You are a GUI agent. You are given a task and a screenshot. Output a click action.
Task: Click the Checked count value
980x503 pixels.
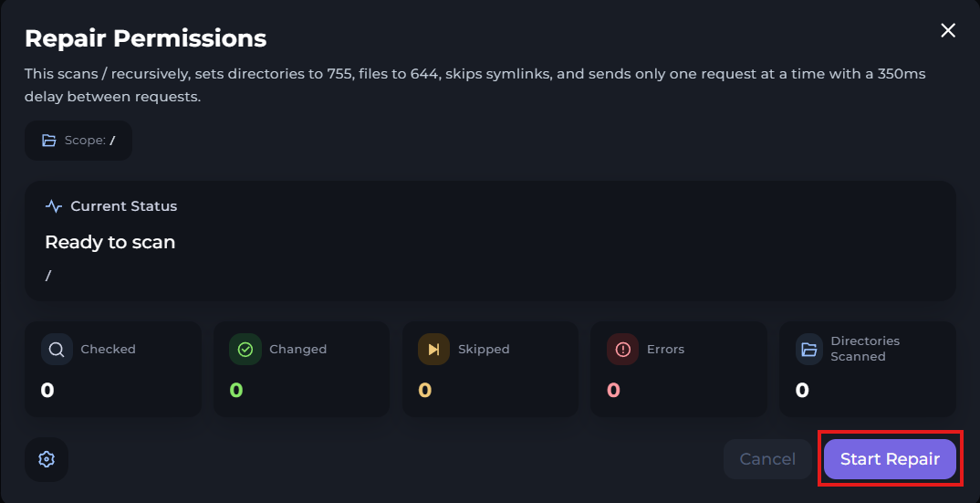[x=47, y=391]
